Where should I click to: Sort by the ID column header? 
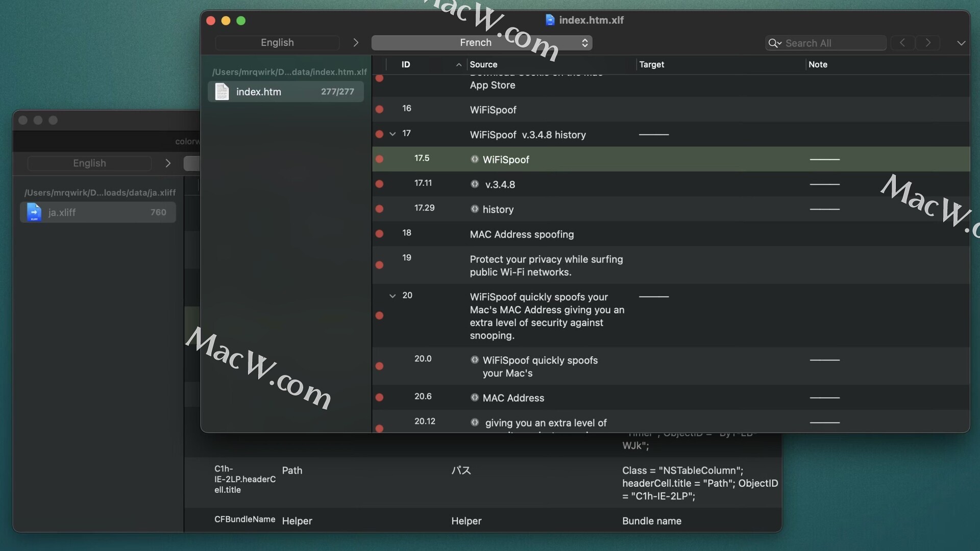406,65
